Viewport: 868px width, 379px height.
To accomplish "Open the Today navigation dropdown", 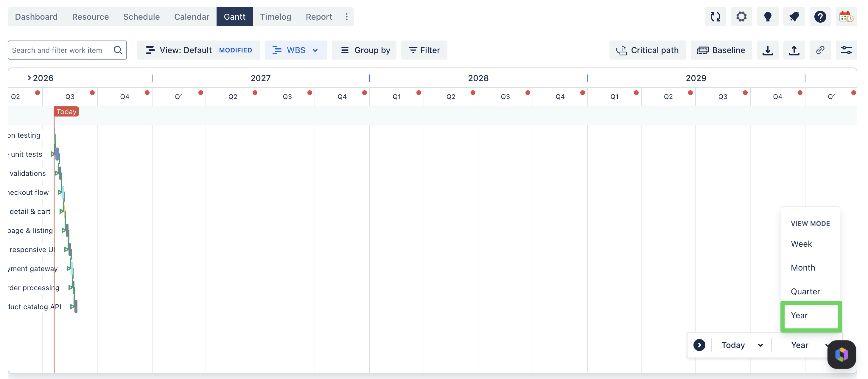I will (742, 345).
